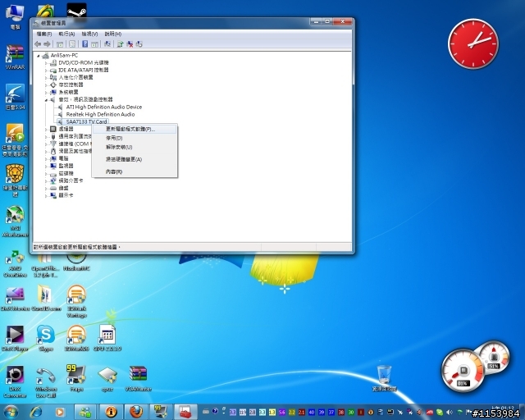The image size is (525, 420).
Task: Click the red analog clock gadget
Action: (x=472, y=43)
